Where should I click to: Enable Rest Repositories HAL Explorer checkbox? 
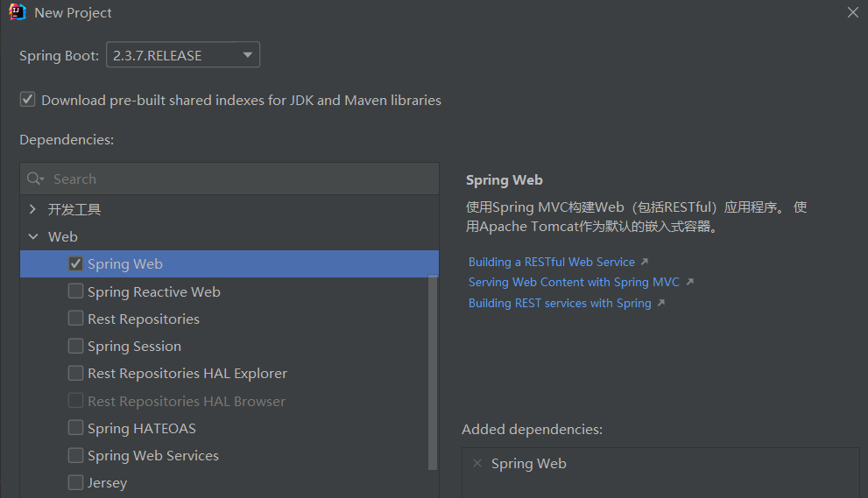coord(76,374)
